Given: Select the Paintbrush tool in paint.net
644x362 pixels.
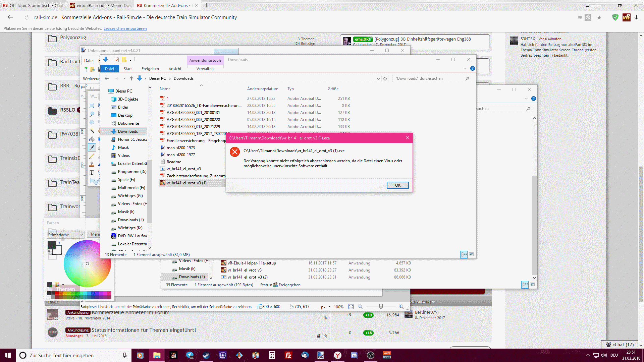Looking at the screenshot, I should click(92, 147).
